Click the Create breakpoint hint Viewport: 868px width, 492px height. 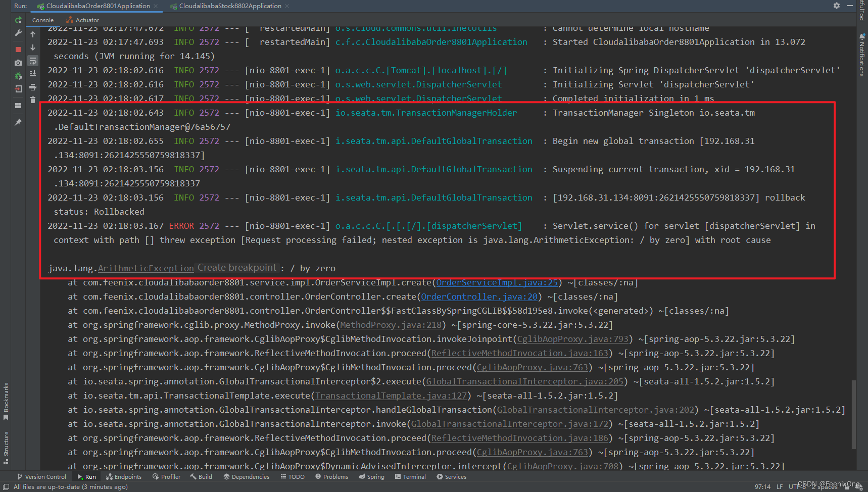[237, 268]
